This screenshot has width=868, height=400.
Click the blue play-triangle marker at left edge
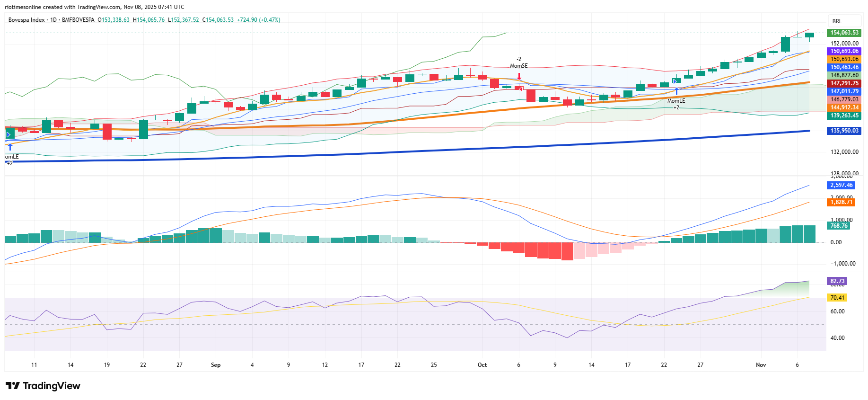[8, 135]
